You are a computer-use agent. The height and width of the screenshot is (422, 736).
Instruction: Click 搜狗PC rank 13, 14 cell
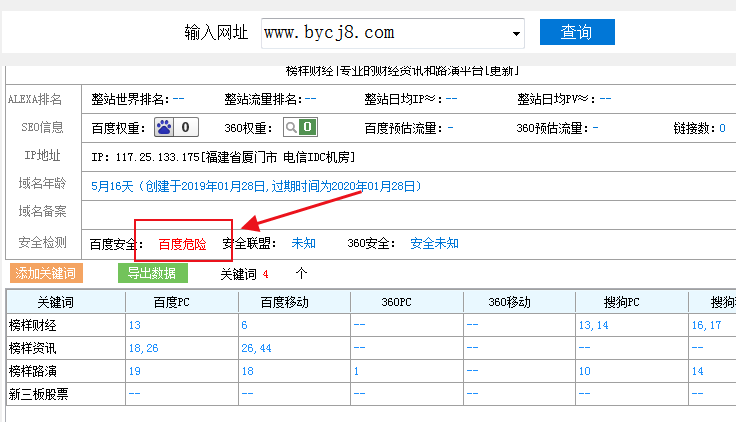pyautogui.click(x=593, y=325)
